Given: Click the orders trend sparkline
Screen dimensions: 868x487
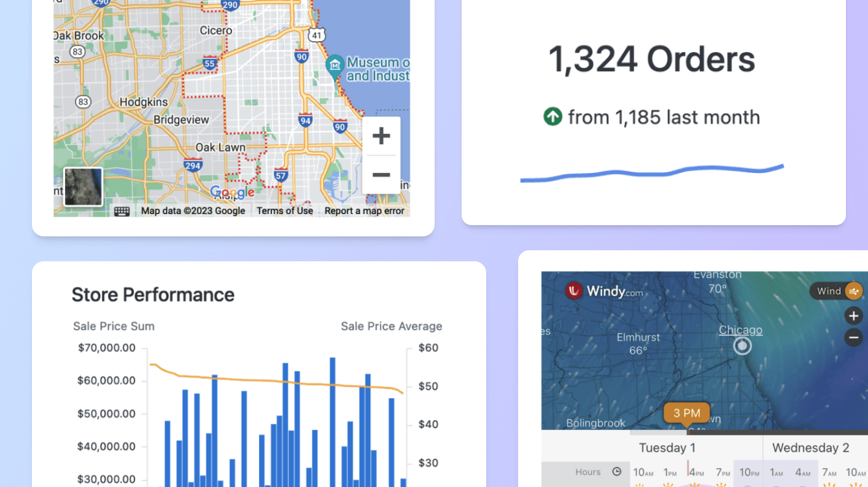Looking at the screenshot, I should tap(651, 173).
